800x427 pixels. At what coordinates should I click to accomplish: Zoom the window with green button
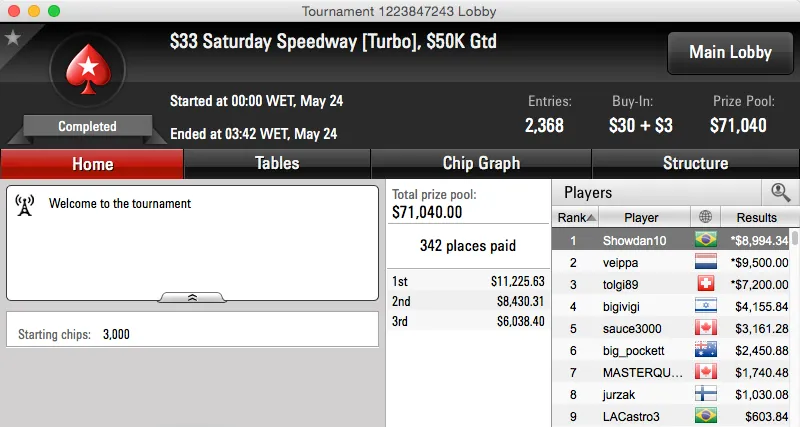(x=53, y=10)
